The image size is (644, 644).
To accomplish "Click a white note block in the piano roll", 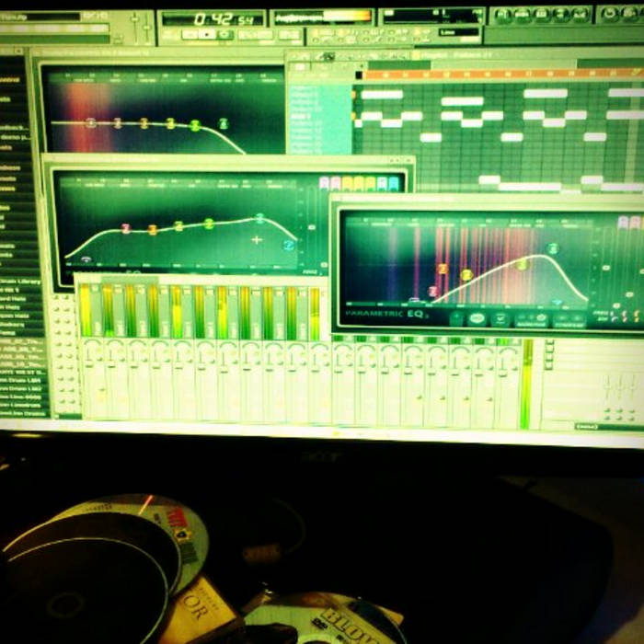I will (382, 95).
